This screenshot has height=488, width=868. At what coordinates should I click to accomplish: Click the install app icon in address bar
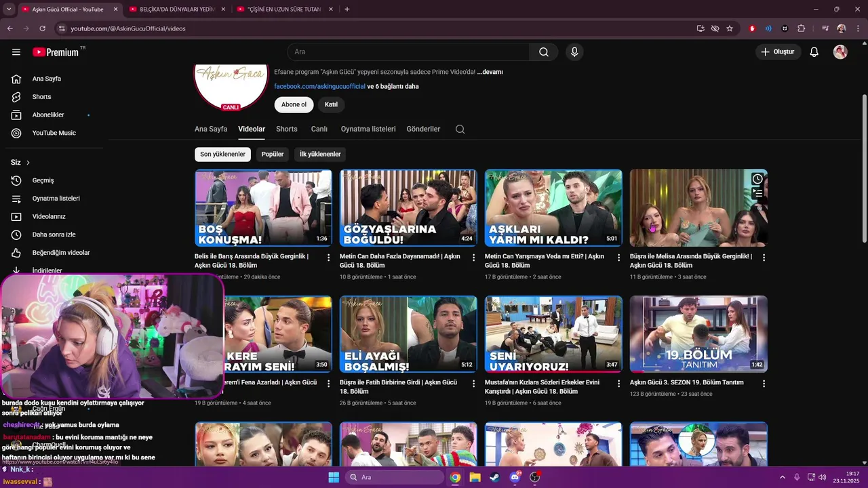coord(701,28)
